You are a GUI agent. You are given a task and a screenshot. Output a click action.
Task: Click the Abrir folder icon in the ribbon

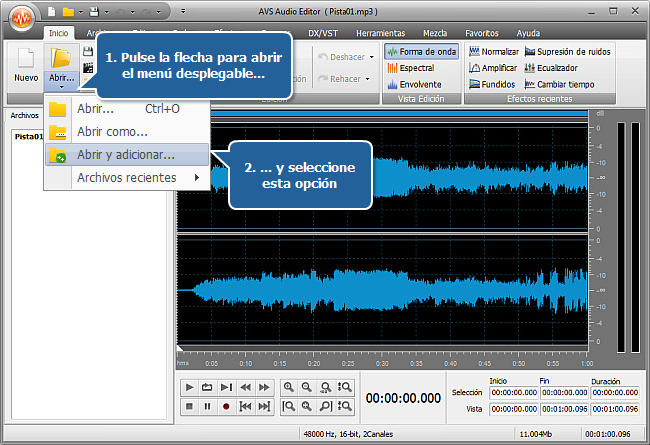pyautogui.click(x=61, y=58)
